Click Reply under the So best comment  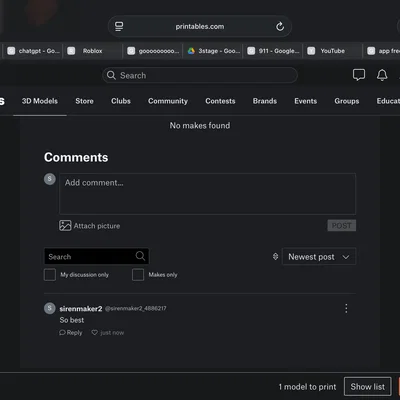click(71, 333)
